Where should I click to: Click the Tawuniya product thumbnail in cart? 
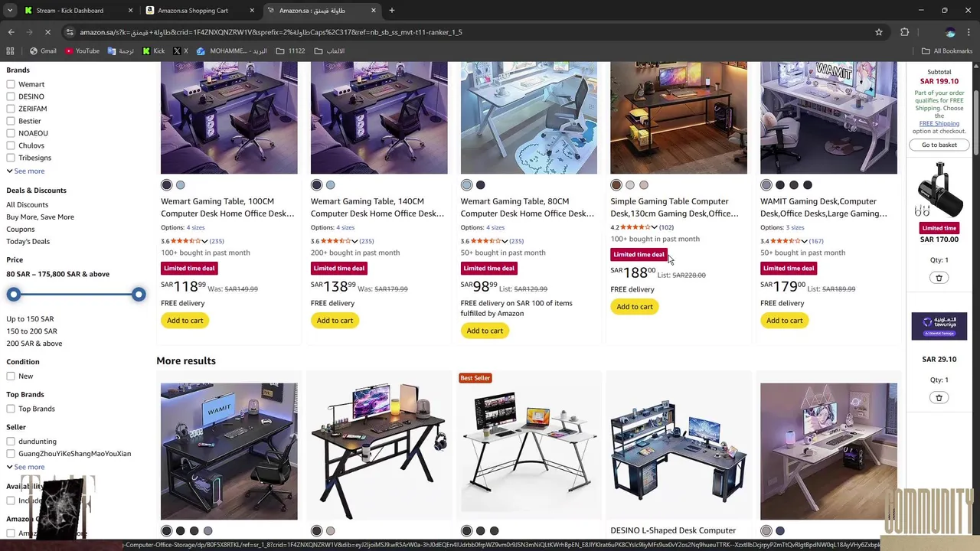pyautogui.click(x=939, y=326)
